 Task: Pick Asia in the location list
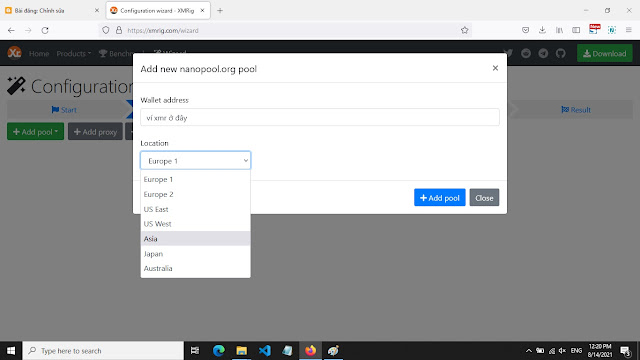tap(196, 239)
